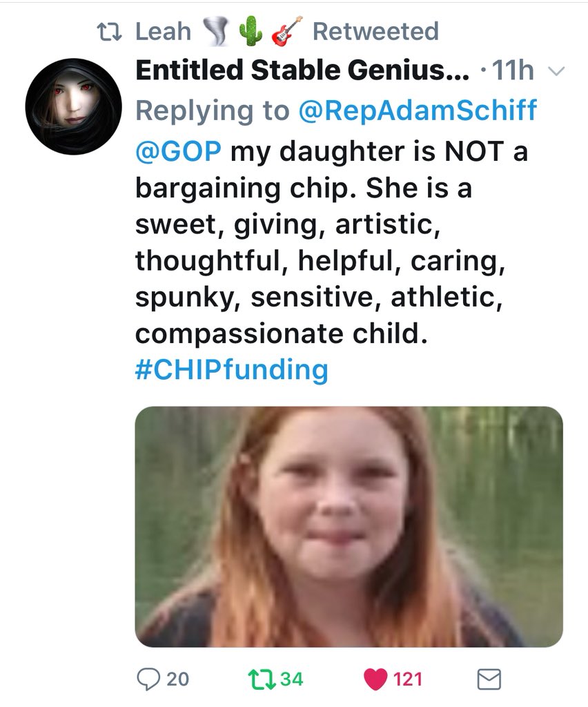This screenshot has height=707, width=588.
Task: Click the reply speech bubble icon
Action: (148, 679)
